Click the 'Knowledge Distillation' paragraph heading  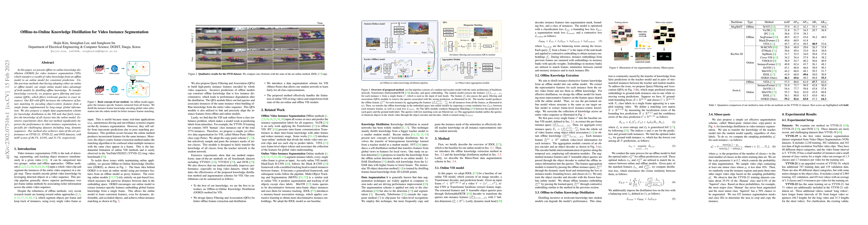[375, 124]
